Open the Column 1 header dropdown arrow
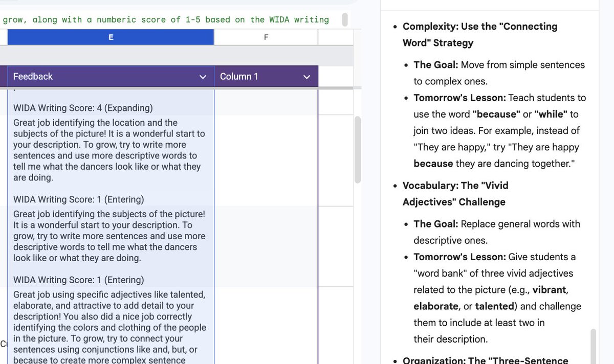The image size is (614, 364). click(x=306, y=77)
